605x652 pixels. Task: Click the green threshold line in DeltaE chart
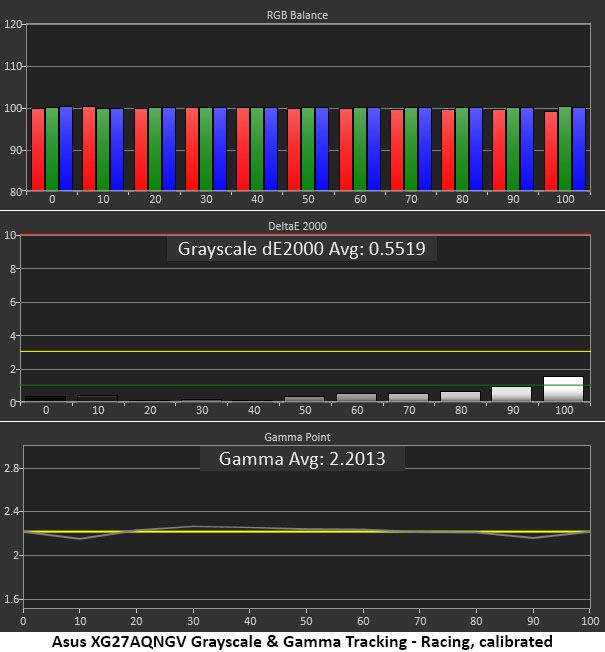(x=306, y=385)
